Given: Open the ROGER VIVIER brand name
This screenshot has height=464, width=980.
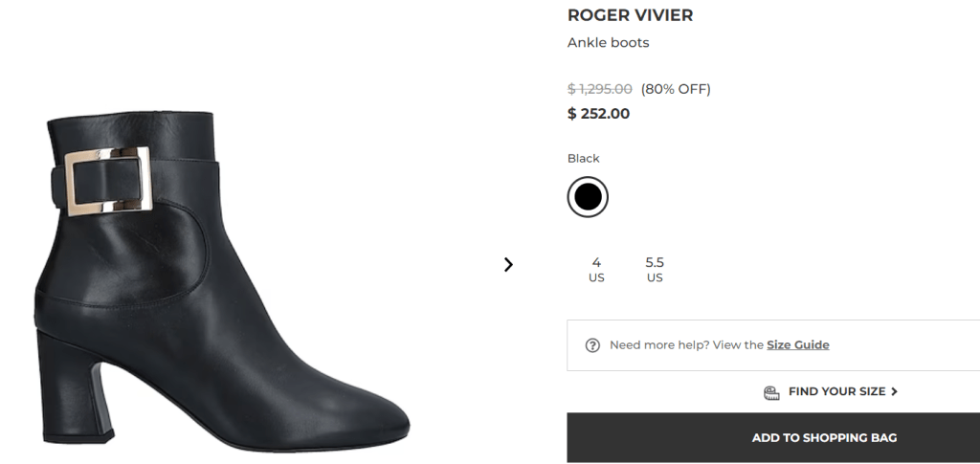Looking at the screenshot, I should coord(630,15).
